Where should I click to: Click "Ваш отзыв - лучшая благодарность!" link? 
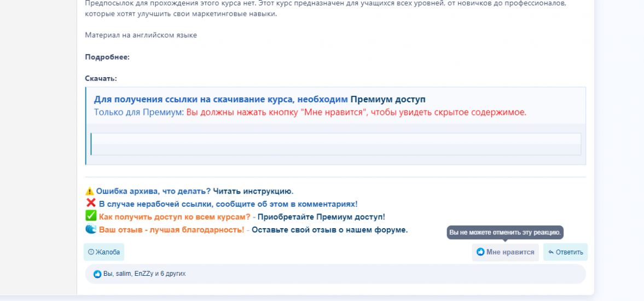point(171,230)
